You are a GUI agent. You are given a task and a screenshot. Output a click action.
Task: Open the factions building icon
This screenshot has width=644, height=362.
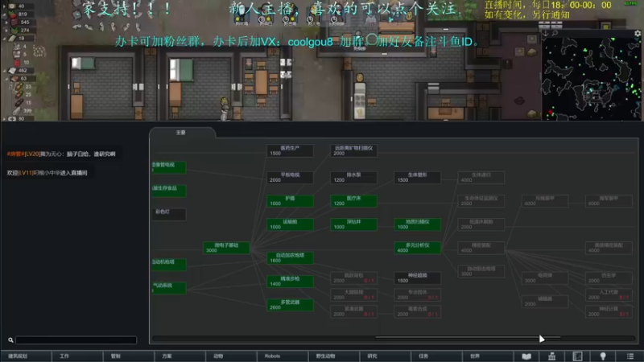click(551, 356)
